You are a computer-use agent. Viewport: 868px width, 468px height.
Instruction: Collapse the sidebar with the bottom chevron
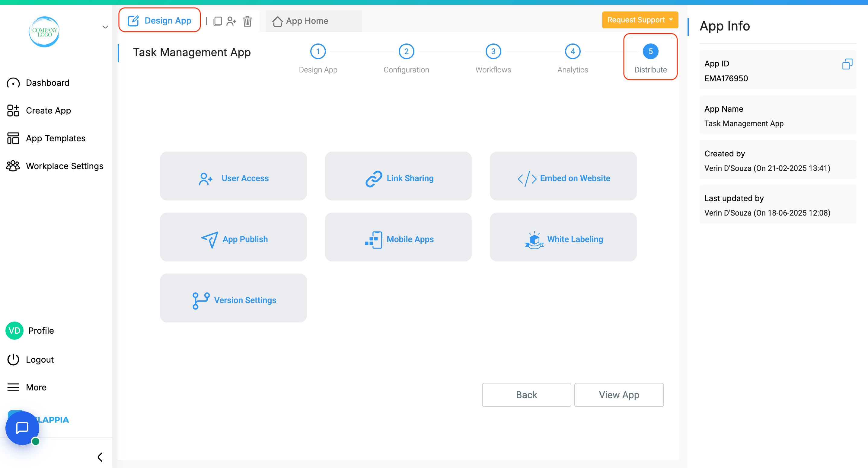tap(100, 457)
